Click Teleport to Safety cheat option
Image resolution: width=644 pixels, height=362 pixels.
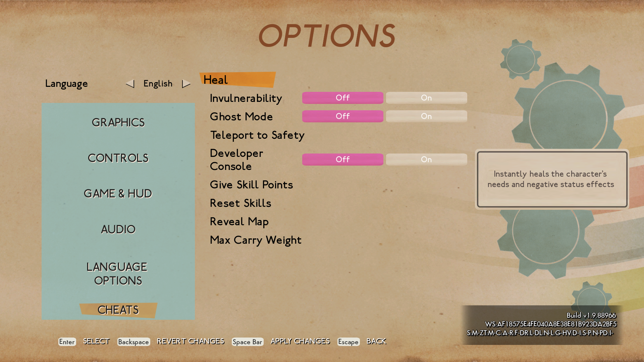pos(258,135)
